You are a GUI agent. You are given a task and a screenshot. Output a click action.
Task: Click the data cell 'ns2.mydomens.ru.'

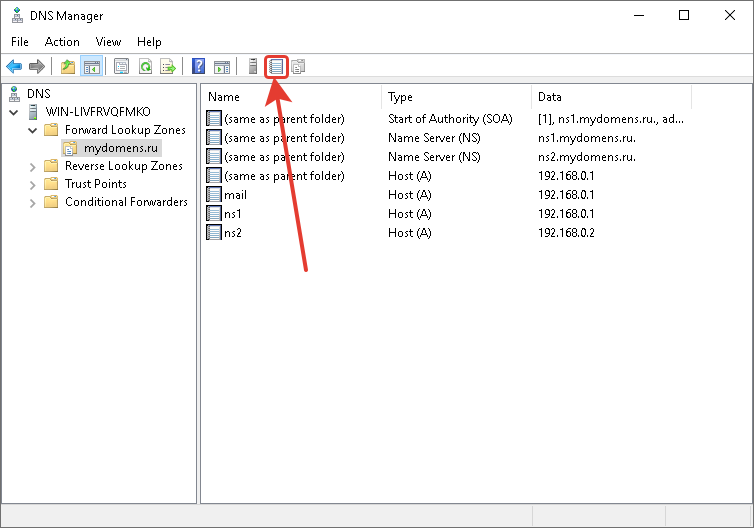(x=587, y=157)
